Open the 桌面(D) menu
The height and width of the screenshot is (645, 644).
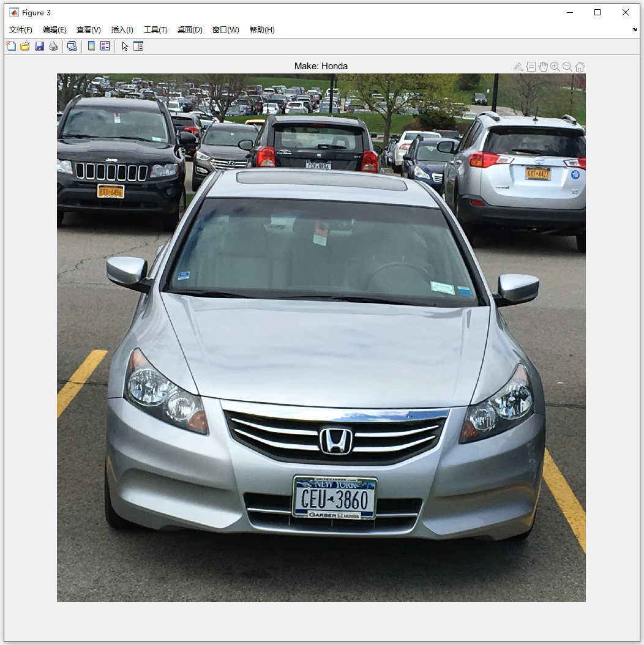190,29
